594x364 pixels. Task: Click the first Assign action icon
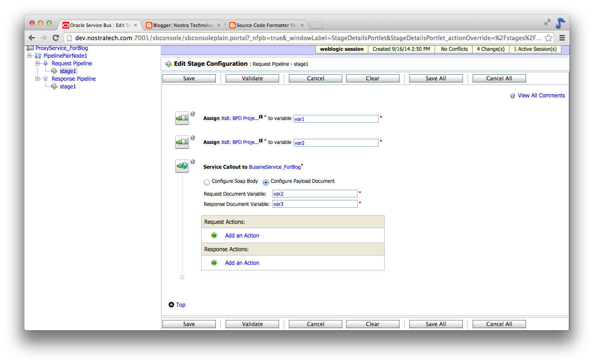(182, 118)
